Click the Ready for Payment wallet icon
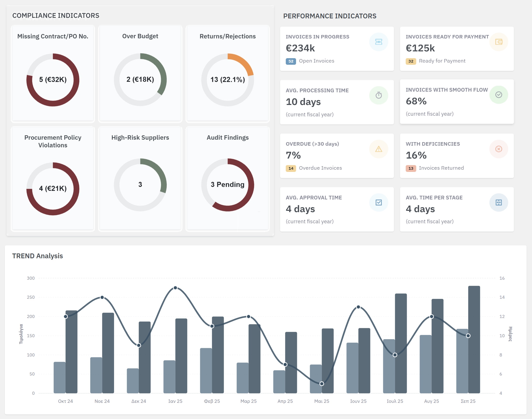532x419 pixels. pos(498,42)
